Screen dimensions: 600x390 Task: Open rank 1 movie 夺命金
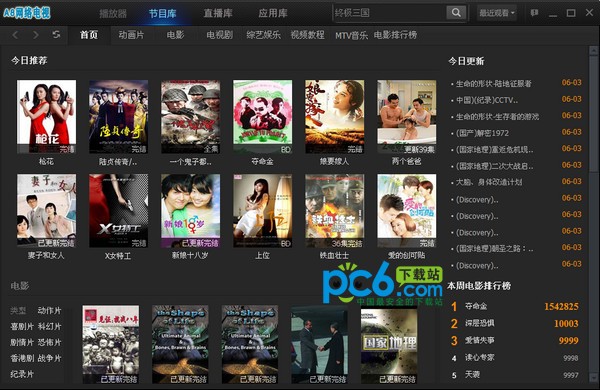point(476,306)
